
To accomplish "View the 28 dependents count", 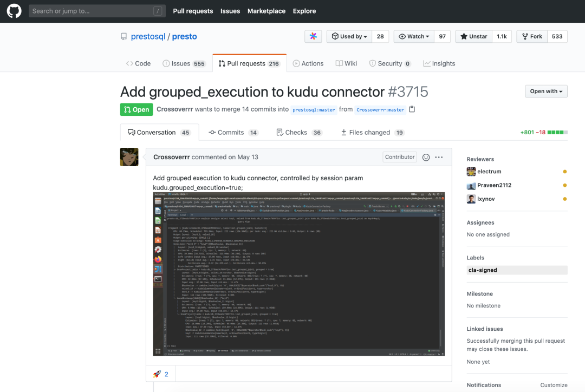I will [380, 36].
